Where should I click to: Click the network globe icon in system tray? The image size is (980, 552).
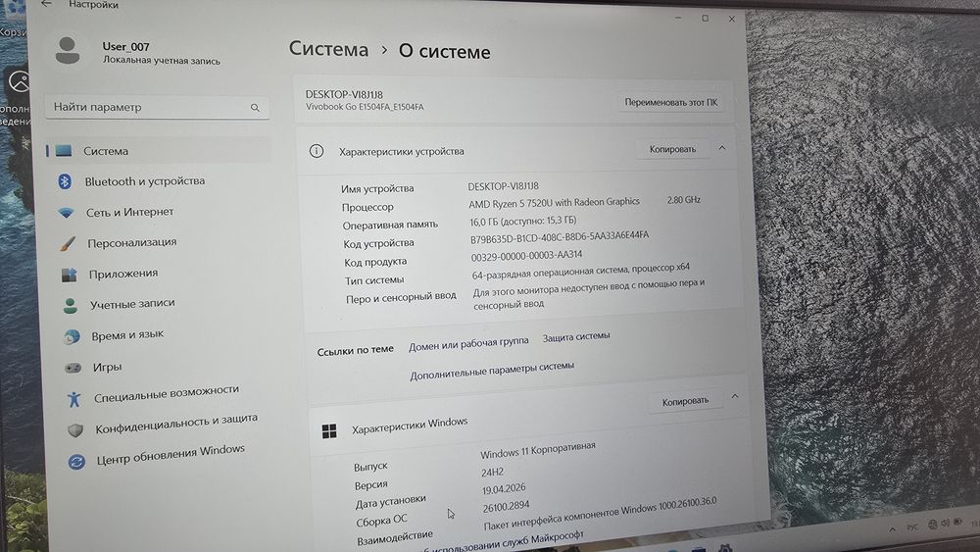click(x=933, y=525)
